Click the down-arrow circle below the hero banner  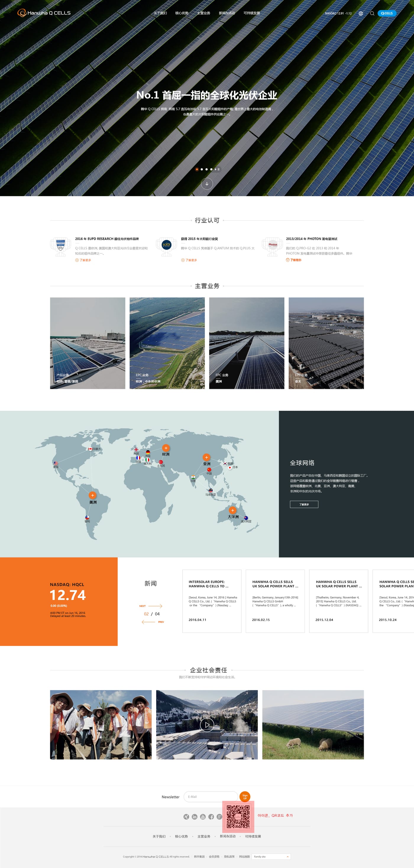[207, 184]
